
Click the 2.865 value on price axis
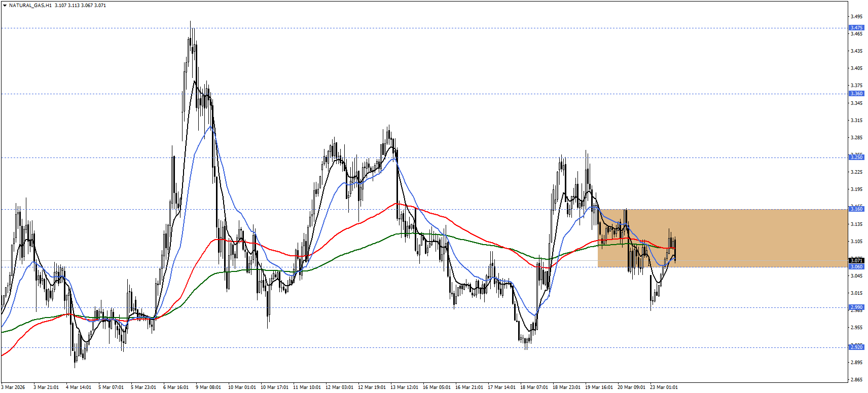(856, 380)
